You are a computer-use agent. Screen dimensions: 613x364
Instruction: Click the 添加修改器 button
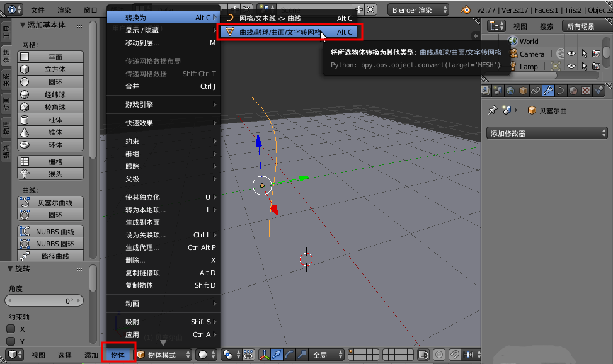point(546,134)
